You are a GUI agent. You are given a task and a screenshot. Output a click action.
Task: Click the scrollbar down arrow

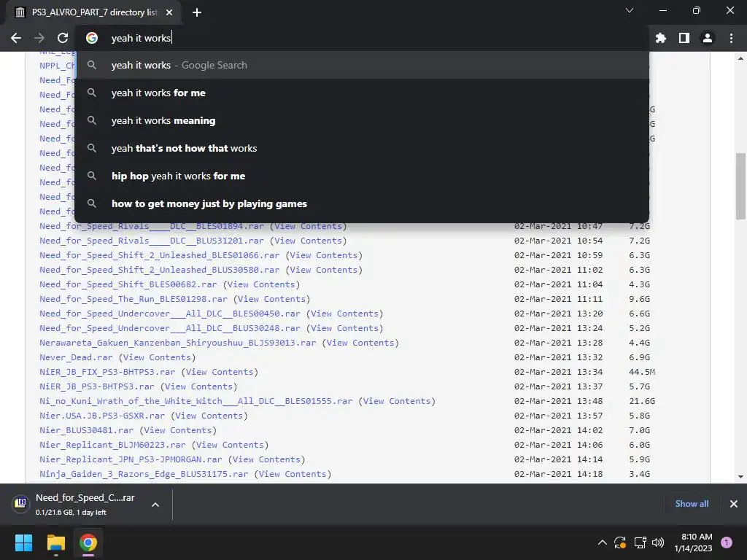(740, 476)
